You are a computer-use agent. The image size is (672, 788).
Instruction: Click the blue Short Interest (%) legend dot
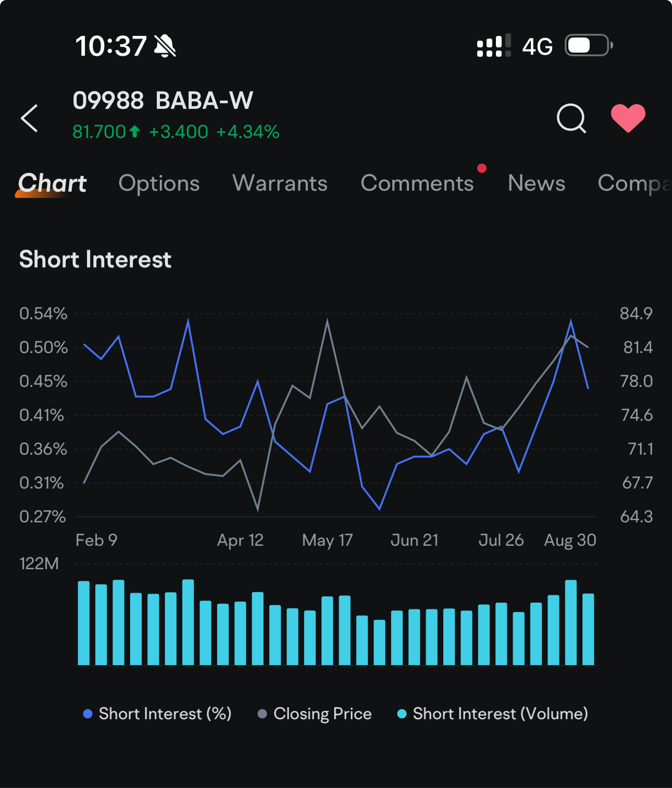(x=88, y=714)
